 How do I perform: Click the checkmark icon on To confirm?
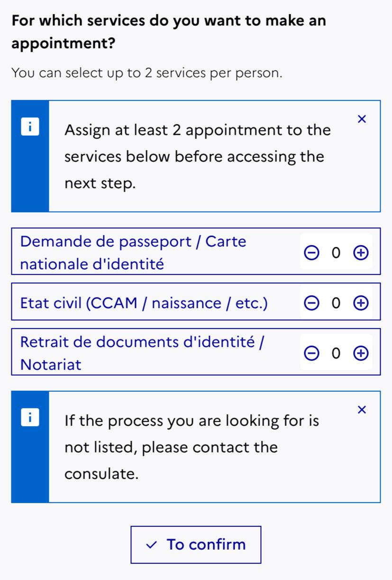pos(152,545)
